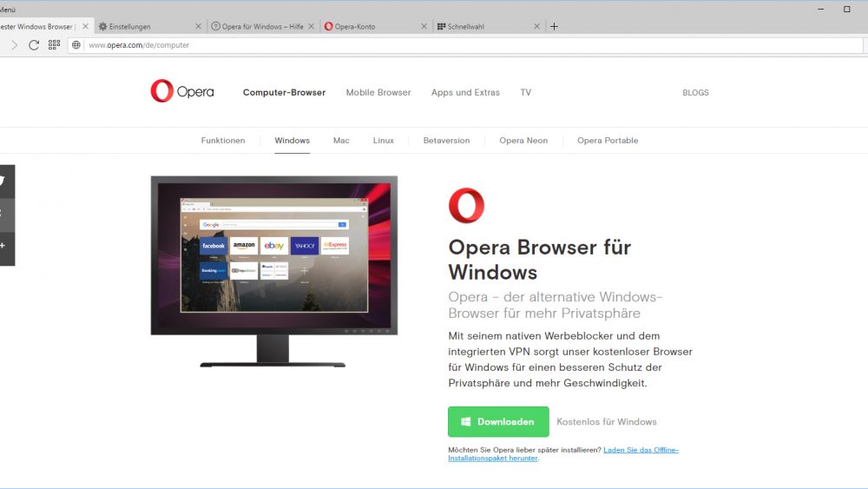The height and width of the screenshot is (489, 868).
Task: Select Mac in the platform sub-navigation
Action: tap(341, 141)
